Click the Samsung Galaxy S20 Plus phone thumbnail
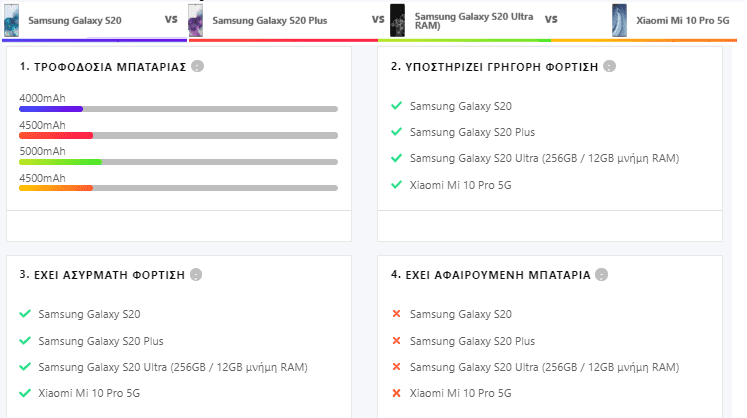Image resolution: width=747 pixels, height=418 pixels. [x=195, y=20]
